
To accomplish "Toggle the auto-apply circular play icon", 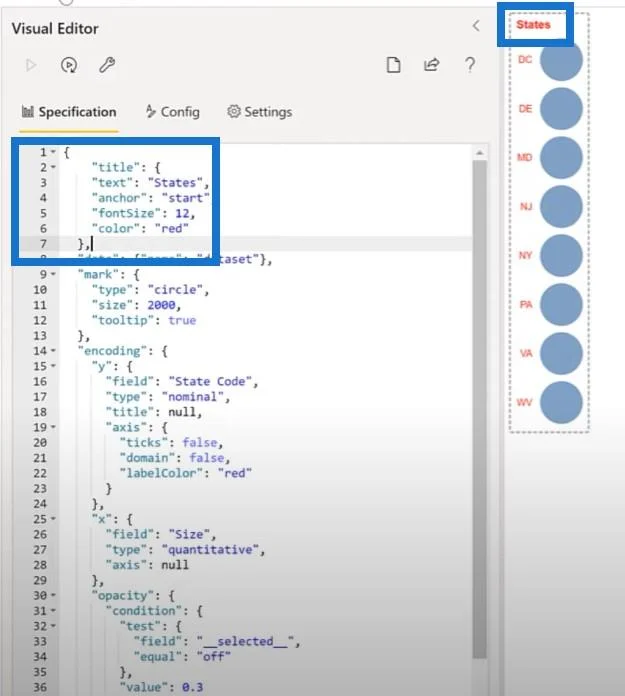I will (x=69, y=65).
